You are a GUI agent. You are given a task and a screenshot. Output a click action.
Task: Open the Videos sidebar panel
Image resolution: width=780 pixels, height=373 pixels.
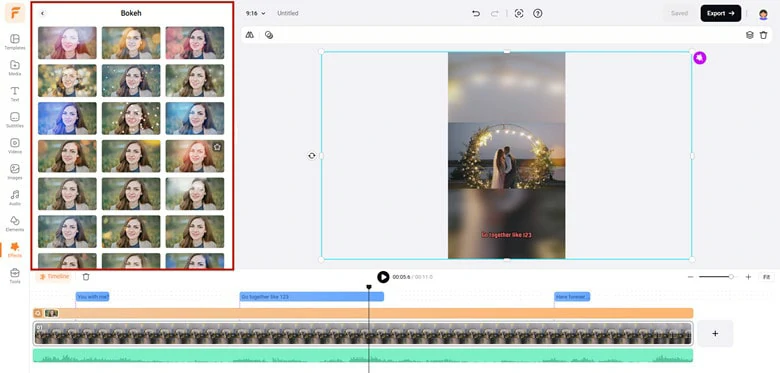[15, 146]
